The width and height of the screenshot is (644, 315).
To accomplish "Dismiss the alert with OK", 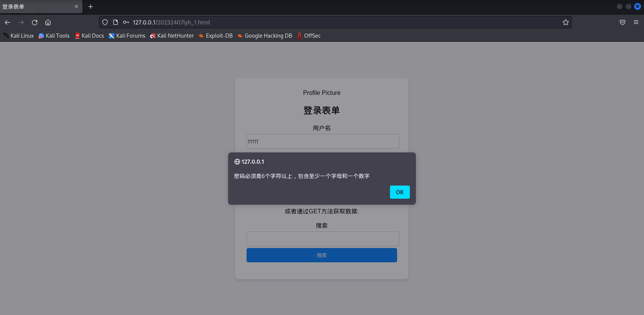I will [400, 192].
